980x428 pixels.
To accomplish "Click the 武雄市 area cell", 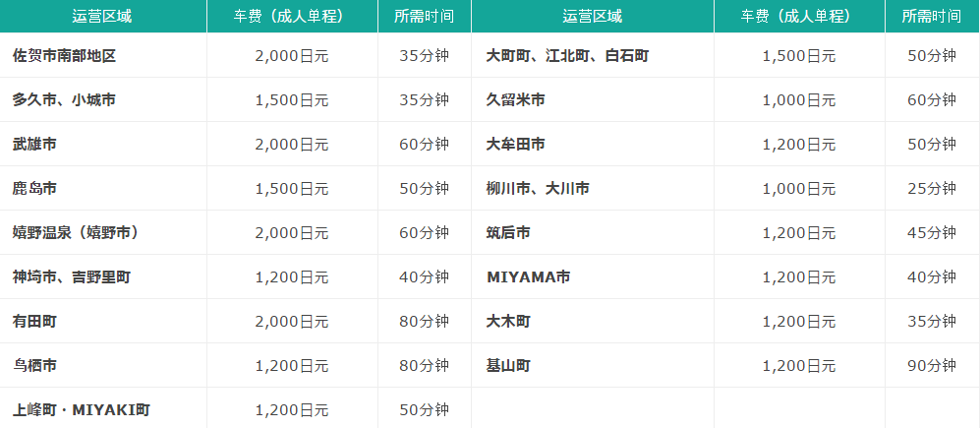I will coord(35,145).
